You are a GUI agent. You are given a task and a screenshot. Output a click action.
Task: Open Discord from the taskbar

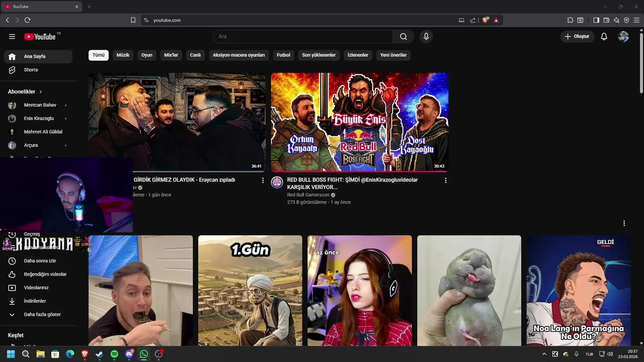(x=129, y=354)
